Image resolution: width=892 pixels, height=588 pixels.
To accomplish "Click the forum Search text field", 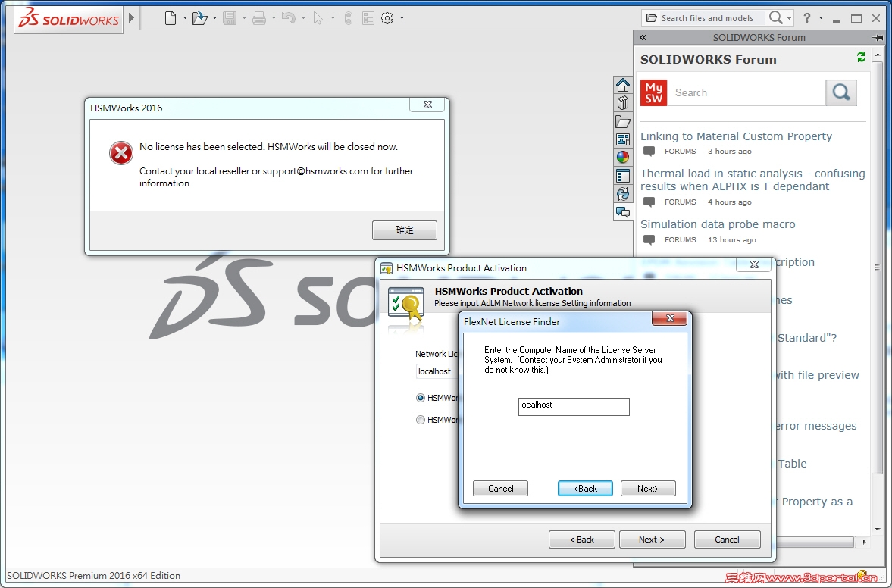I will tap(746, 92).
